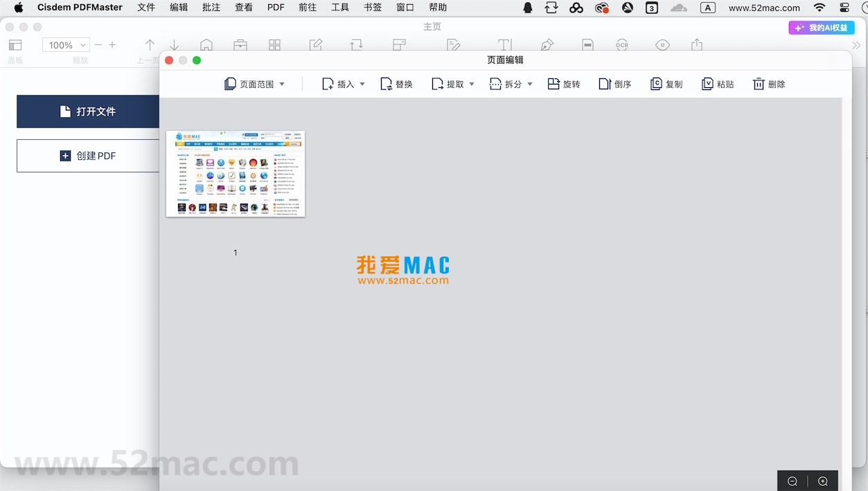Open the 文件 menu
This screenshot has width=868, height=491.
(x=146, y=8)
